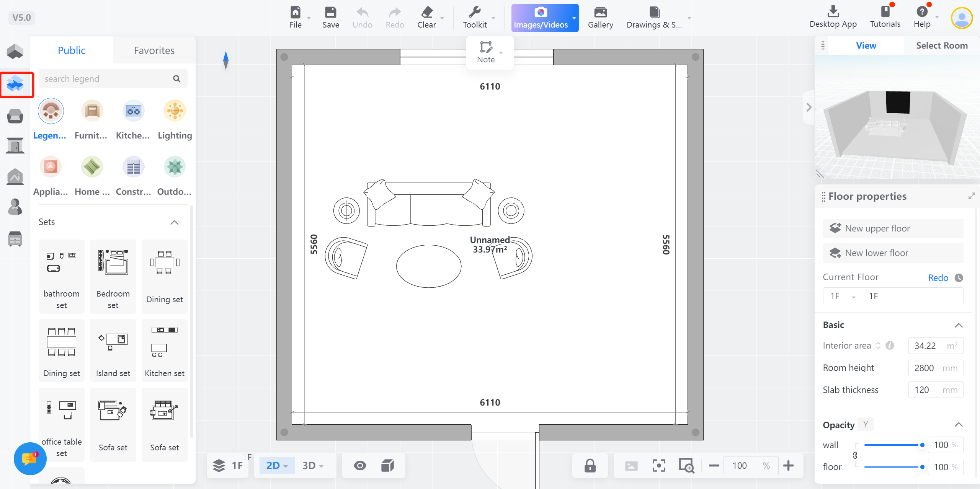
Task: Click the Redo link in Current Floor
Action: tap(938, 278)
